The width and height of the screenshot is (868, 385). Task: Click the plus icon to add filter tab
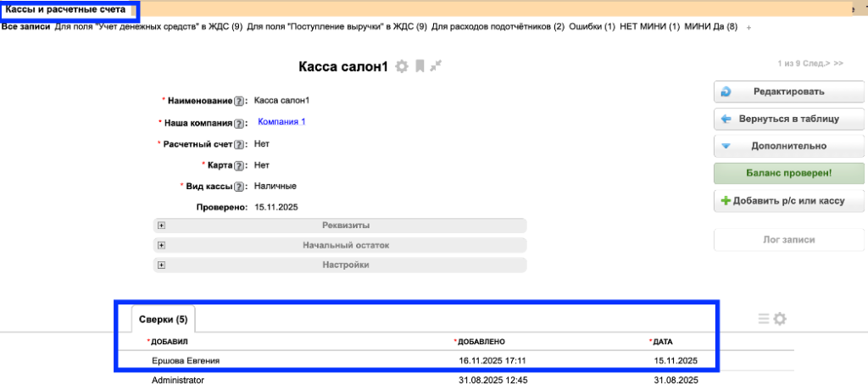click(748, 28)
